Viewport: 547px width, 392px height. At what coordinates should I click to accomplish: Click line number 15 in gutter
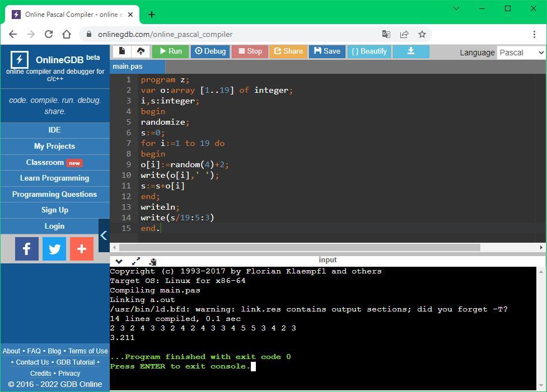pyautogui.click(x=127, y=229)
